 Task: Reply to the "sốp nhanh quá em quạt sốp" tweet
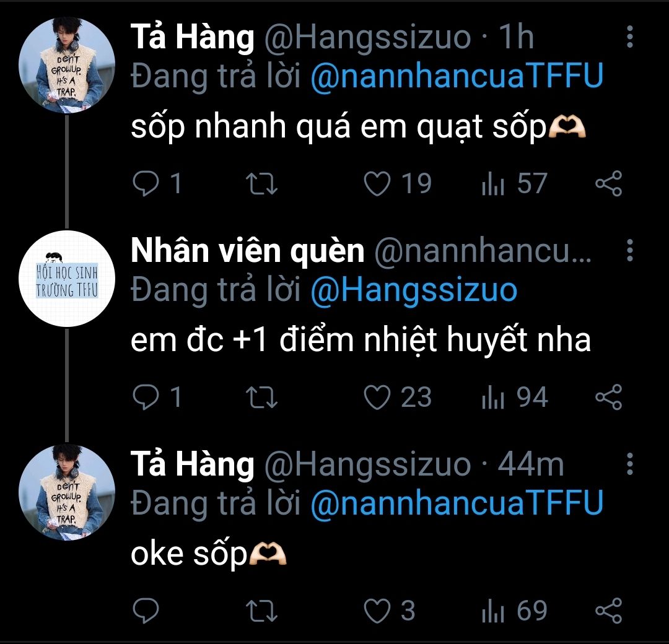click(146, 184)
